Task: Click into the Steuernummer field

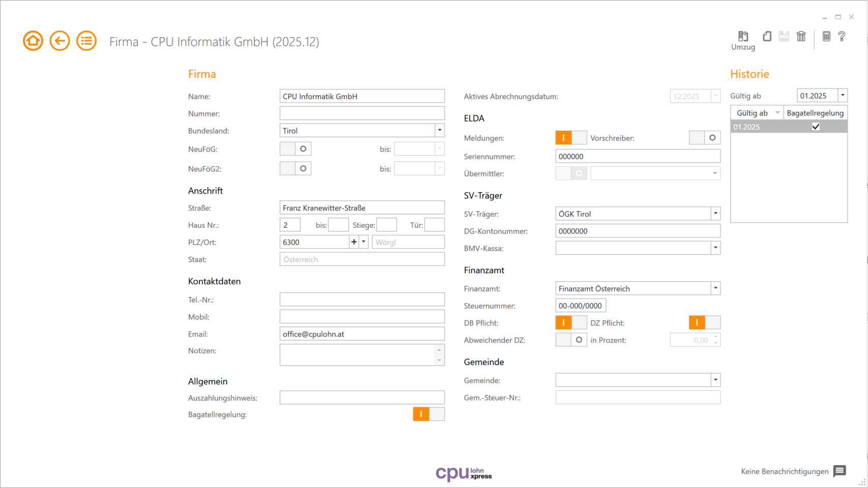Action: coord(580,306)
